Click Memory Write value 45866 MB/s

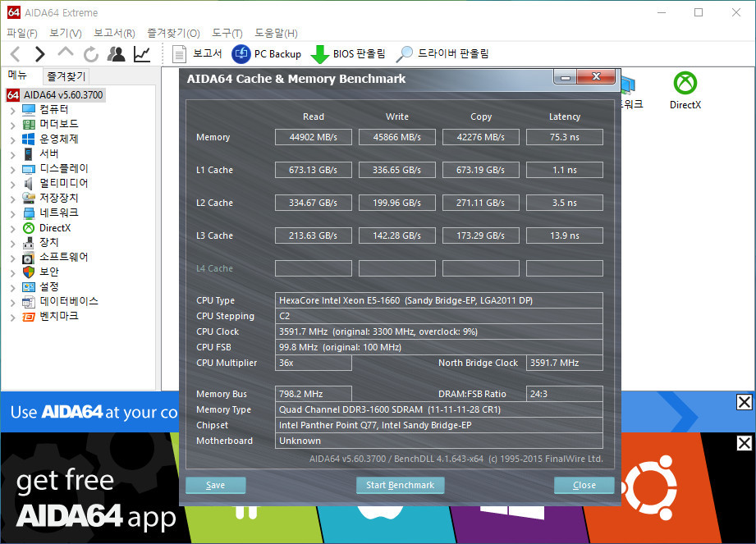pyautogui.click(x=396, y=137)
